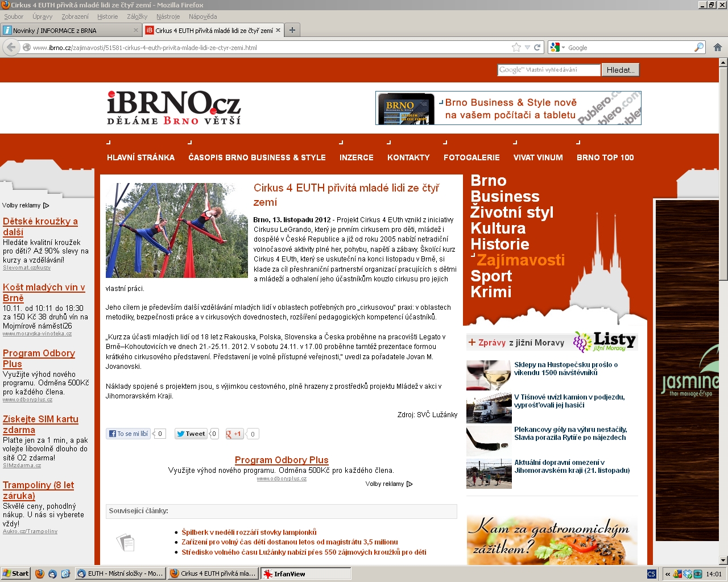The image size is (728, 582).
Task: Click the Windows Start button
Action: pyautogui.click(x=15, y=573)
